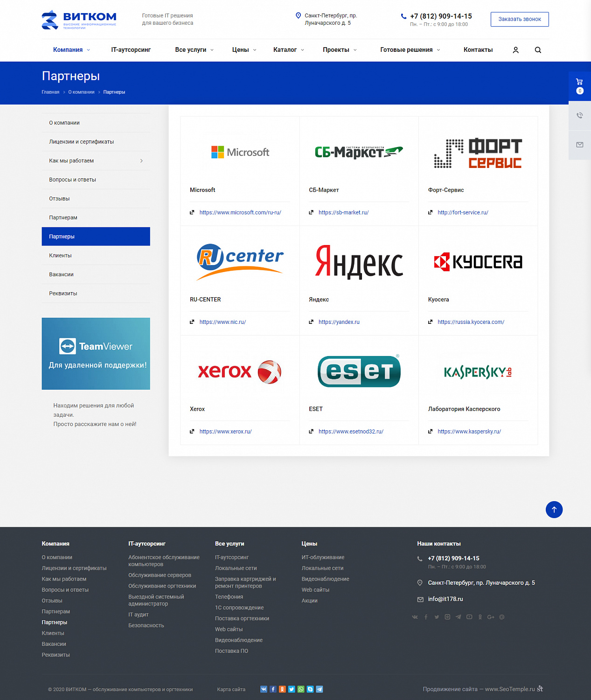Select Отзывы in left sidebar
The height and width of the screenshot is (700, 591).
pyautogui.click(x=96, y=199)
